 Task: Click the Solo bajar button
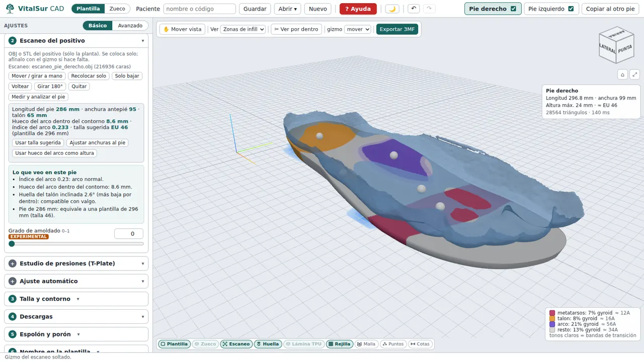click(x=127, y=76)
